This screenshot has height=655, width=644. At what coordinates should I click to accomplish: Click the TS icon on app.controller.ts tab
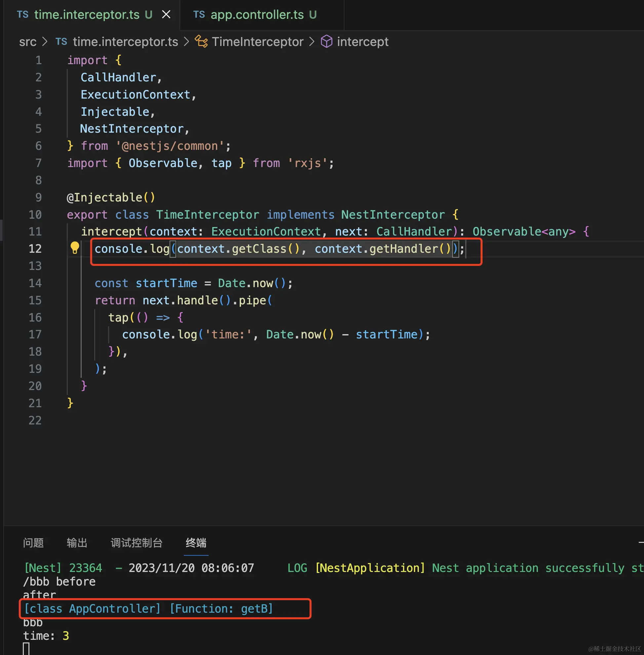click(x=199, y=15)
